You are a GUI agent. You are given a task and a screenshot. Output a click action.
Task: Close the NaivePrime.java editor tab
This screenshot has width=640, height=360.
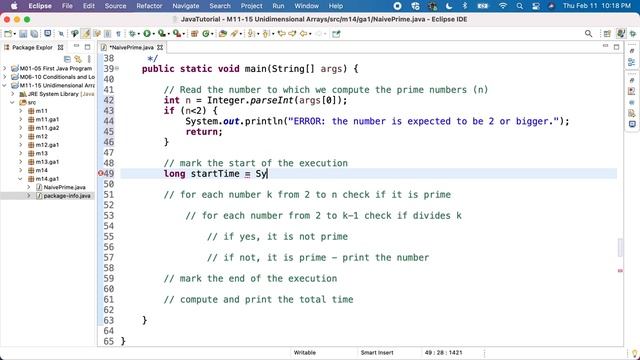(x=160, y=47)
